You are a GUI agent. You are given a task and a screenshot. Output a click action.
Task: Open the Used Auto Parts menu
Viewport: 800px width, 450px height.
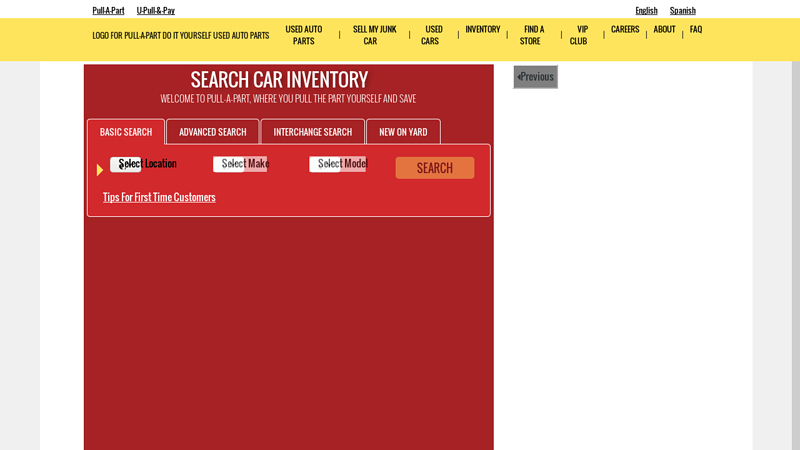click(303, 35)
